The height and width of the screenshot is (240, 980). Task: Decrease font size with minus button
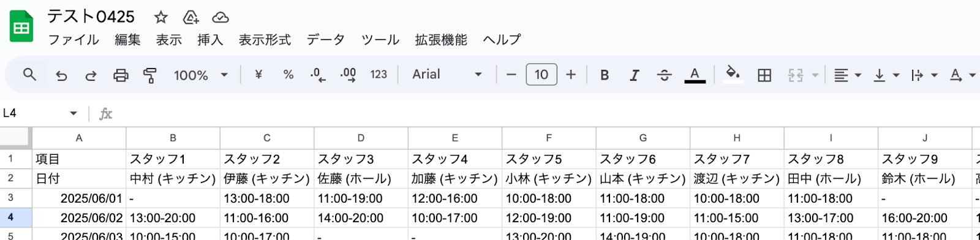[511, 75]
